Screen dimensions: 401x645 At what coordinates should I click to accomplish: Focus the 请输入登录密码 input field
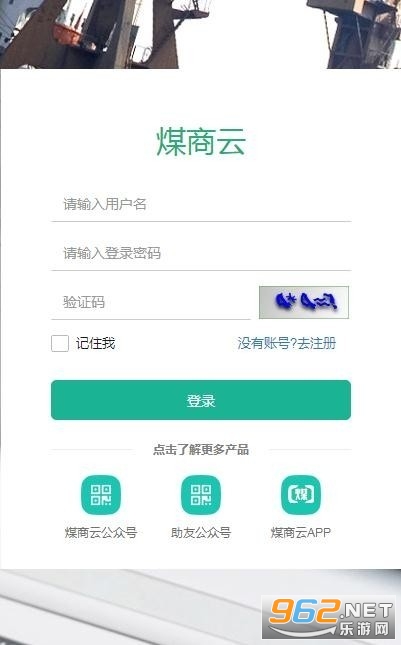point(201,253)
